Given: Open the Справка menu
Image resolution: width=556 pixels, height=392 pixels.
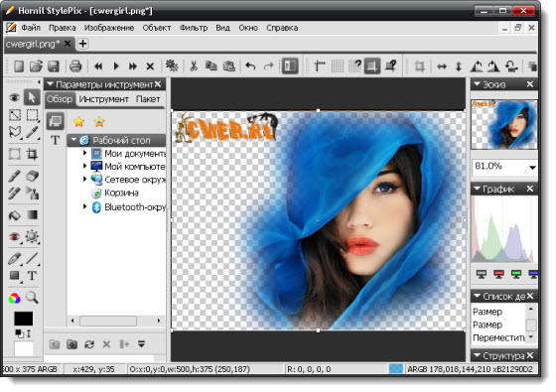Looking at the screenshot, I should pos(282,28).
